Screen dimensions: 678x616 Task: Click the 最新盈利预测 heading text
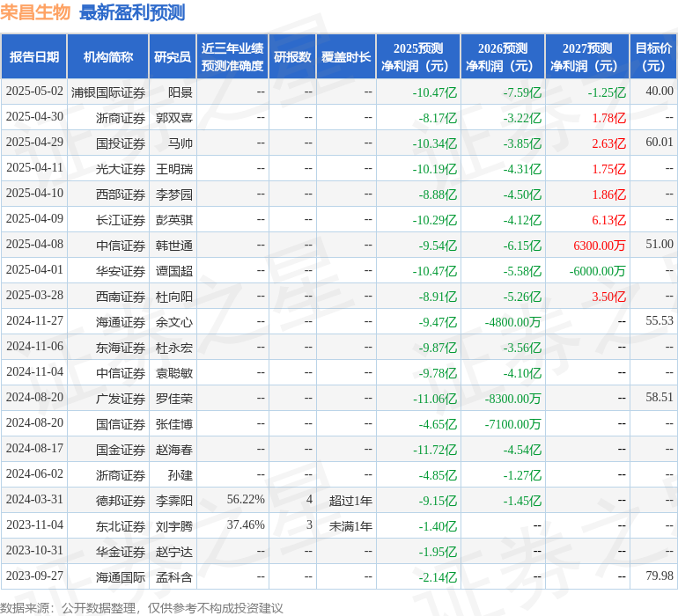(132, 12)
